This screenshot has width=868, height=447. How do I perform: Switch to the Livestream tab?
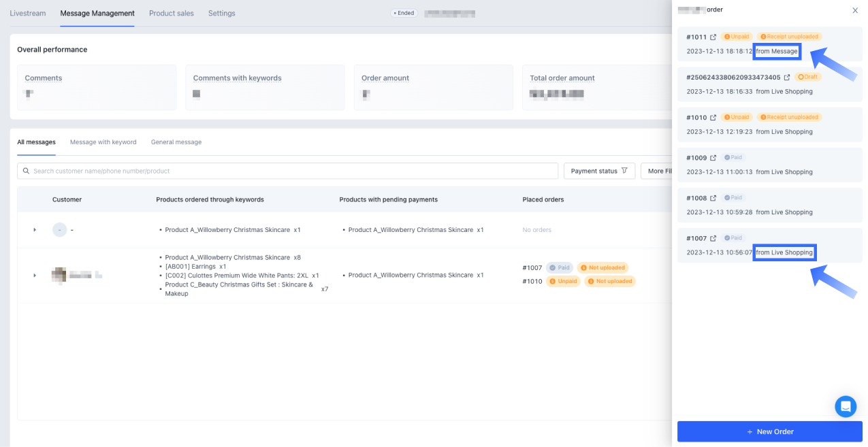tap(27, 13)
